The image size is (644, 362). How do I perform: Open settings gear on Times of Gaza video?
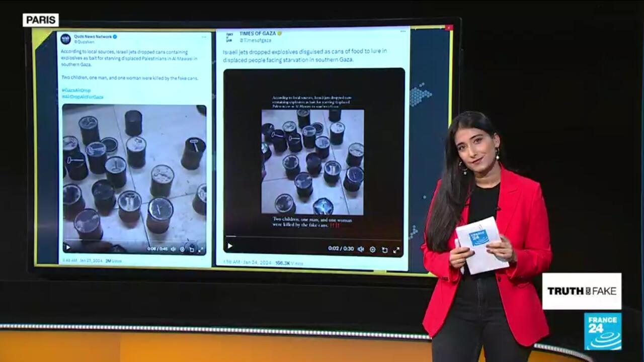pos(372,249)
